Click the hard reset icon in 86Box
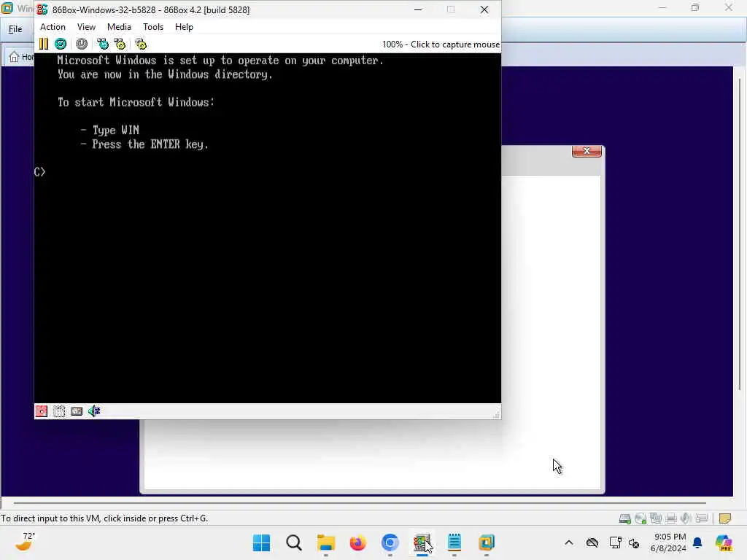 tap(61, 44)
